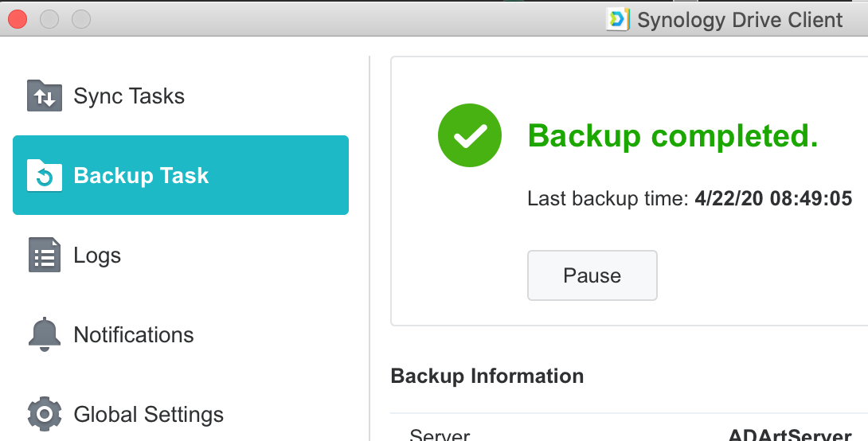Screen dimensions: 868x441
Task: Click the Notifications bell icon
Action: pyautogui.click(x=45, y=334)
